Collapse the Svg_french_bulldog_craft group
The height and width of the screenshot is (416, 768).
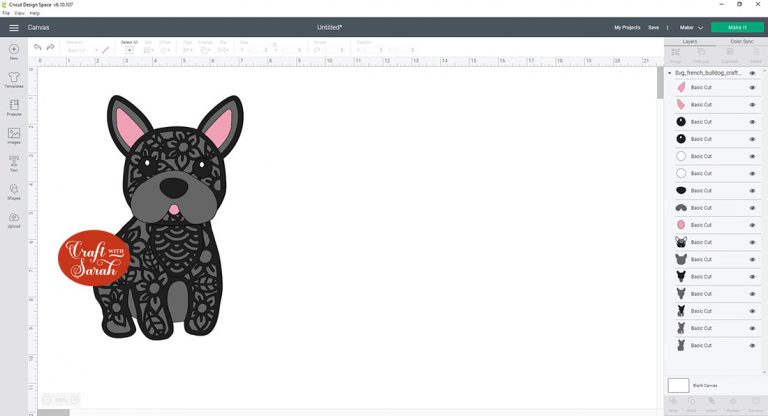tap(670, 73)
